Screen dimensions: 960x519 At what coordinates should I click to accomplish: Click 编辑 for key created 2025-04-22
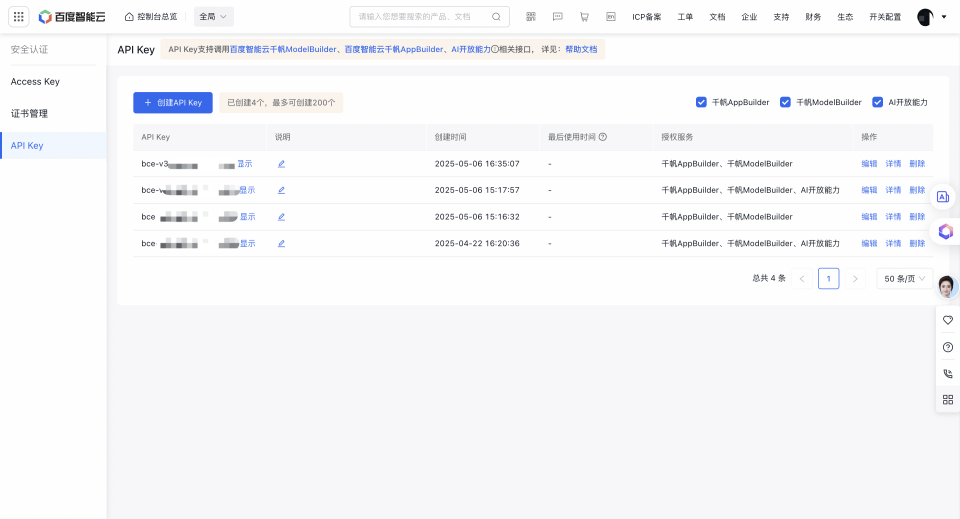tap(869, 243)
